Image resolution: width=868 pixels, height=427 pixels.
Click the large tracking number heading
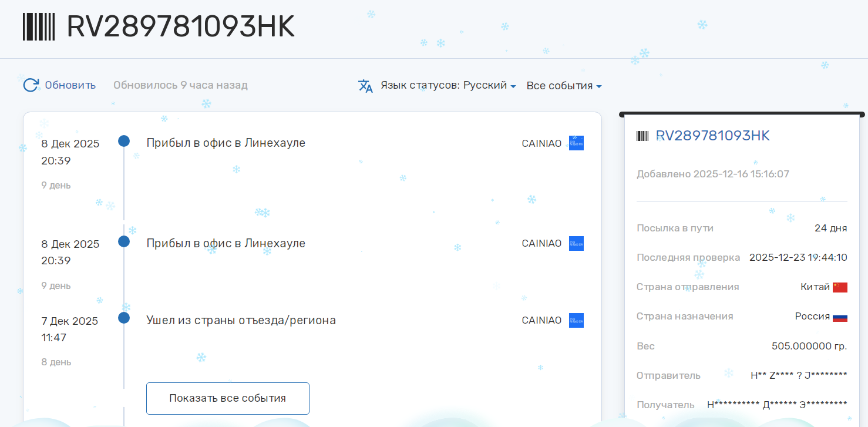point(180,27)
